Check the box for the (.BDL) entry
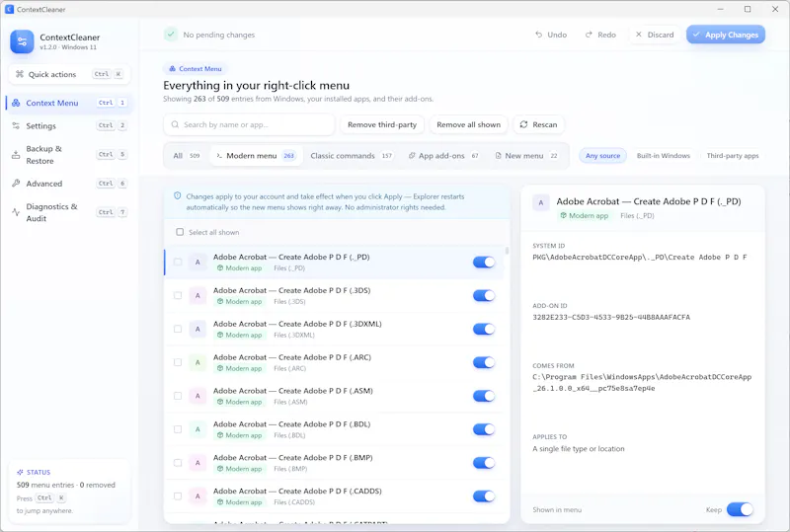 pyautogui.click(x=178, y=429)
